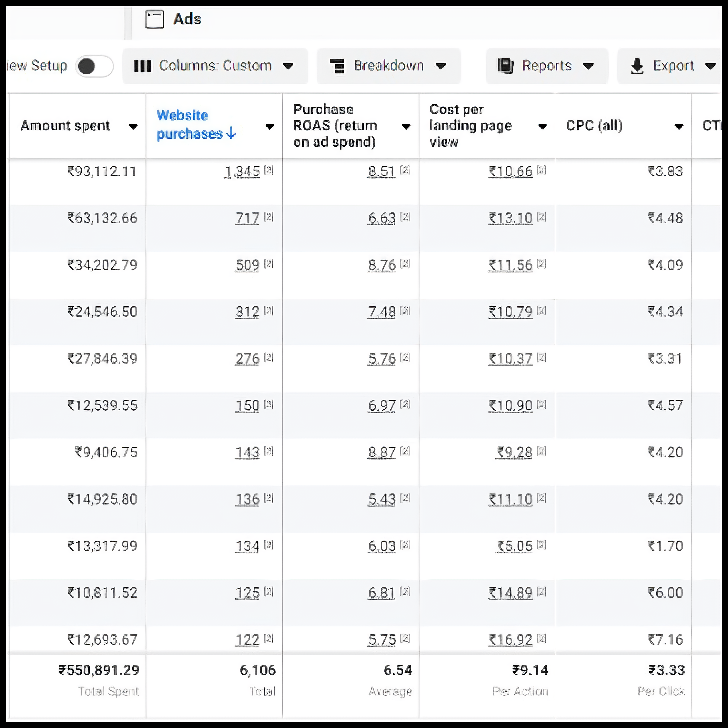Click the Breakdown stacked-bars icon
This screenshot has width=728, height=728.
pos(337,66)
